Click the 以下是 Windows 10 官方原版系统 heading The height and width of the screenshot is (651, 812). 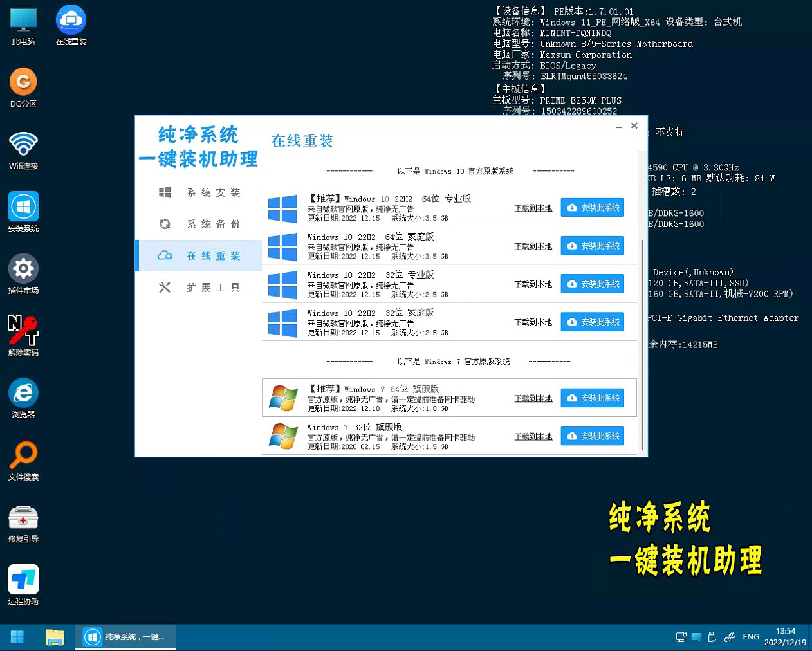(x=456, y=171)
